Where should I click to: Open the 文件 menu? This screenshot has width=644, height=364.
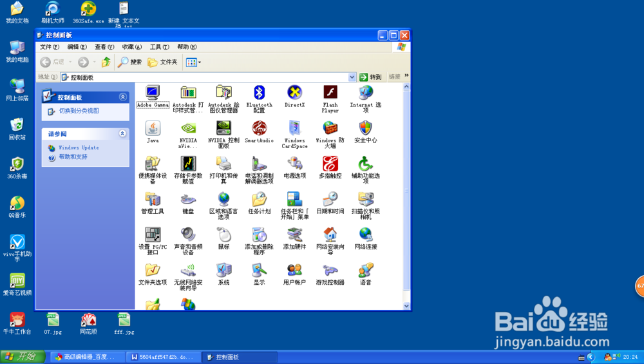[x=50, y=47]
